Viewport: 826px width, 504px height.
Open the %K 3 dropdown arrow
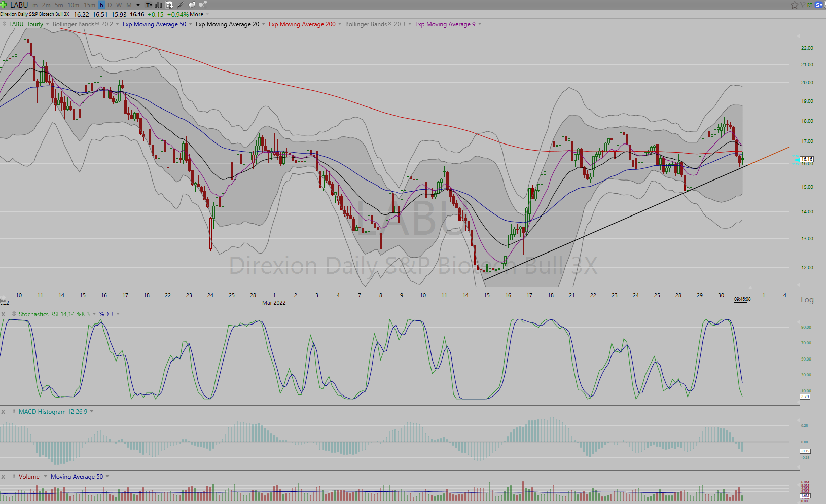[x=94, y=314]
